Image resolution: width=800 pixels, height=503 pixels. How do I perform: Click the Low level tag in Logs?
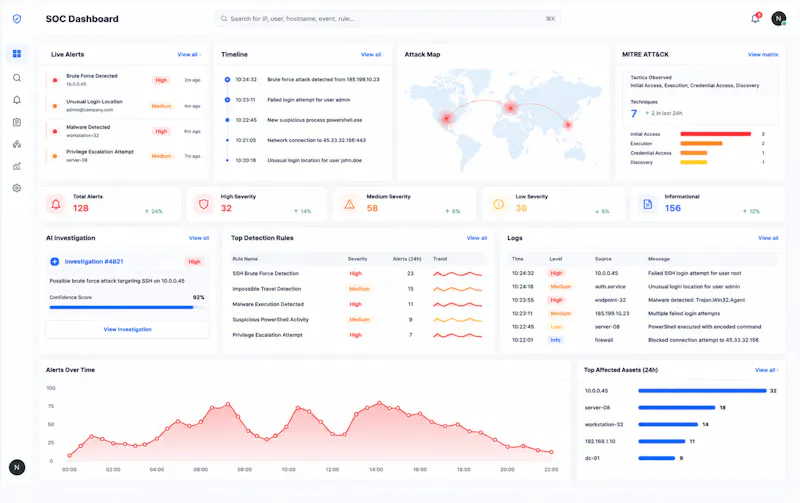click(x=555, y=327)
